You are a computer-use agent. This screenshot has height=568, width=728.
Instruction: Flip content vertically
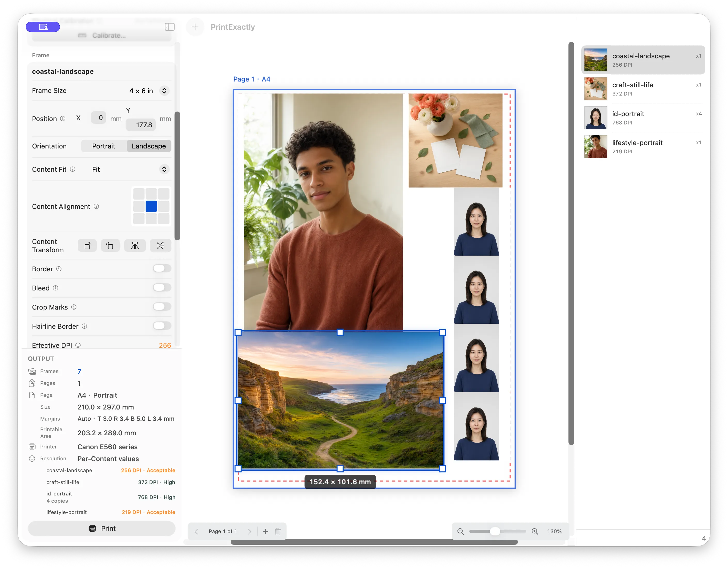[161, 246]
